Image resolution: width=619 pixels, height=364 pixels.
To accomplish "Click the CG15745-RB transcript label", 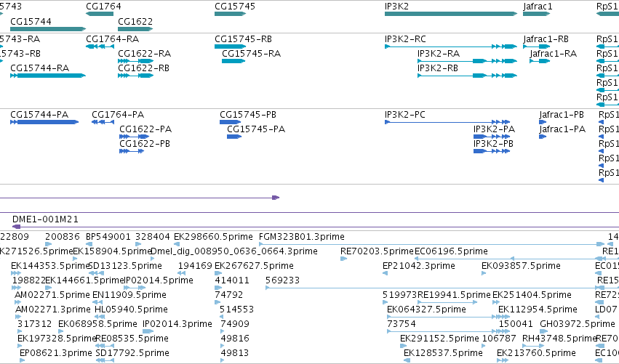I will click(243, 39).
